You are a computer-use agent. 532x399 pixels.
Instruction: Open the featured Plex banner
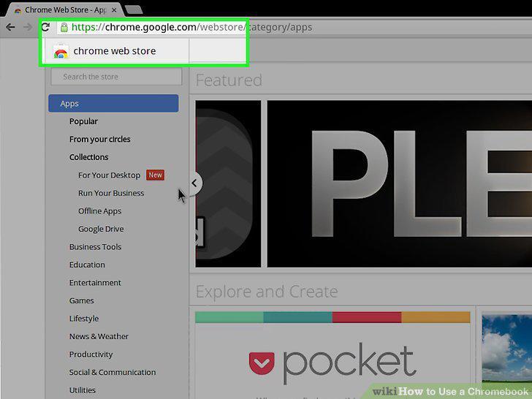(399, 183)
